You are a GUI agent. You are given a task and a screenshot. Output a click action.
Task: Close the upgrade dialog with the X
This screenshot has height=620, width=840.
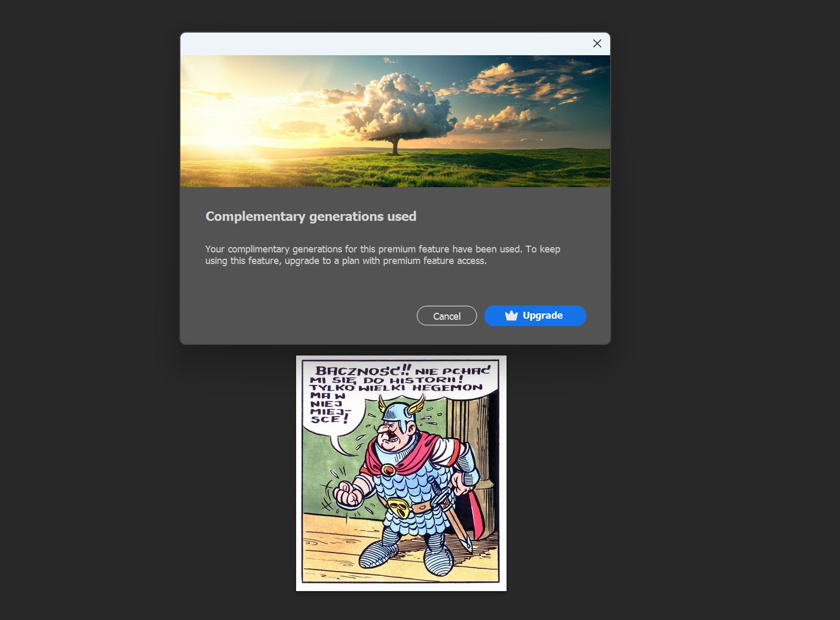[x=597, y=44]
